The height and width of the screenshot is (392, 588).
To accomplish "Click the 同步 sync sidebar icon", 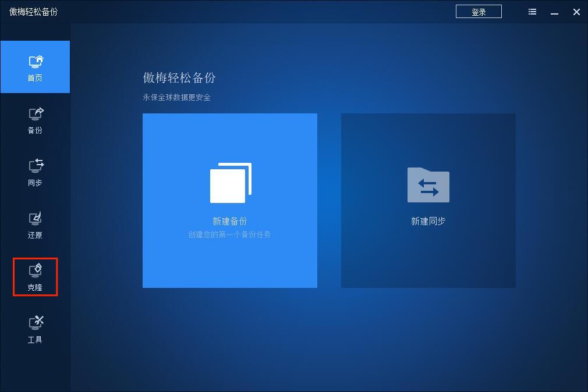I will [x=35, y=166].
